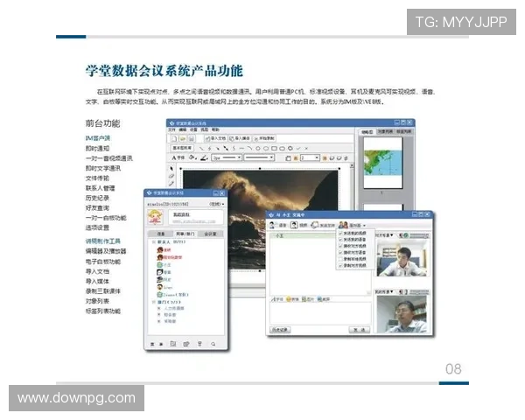This screenshot has height=420, width=525.
Task: Select the arrow pointer tool in left toolbox
Action: (x=171, y=169)
